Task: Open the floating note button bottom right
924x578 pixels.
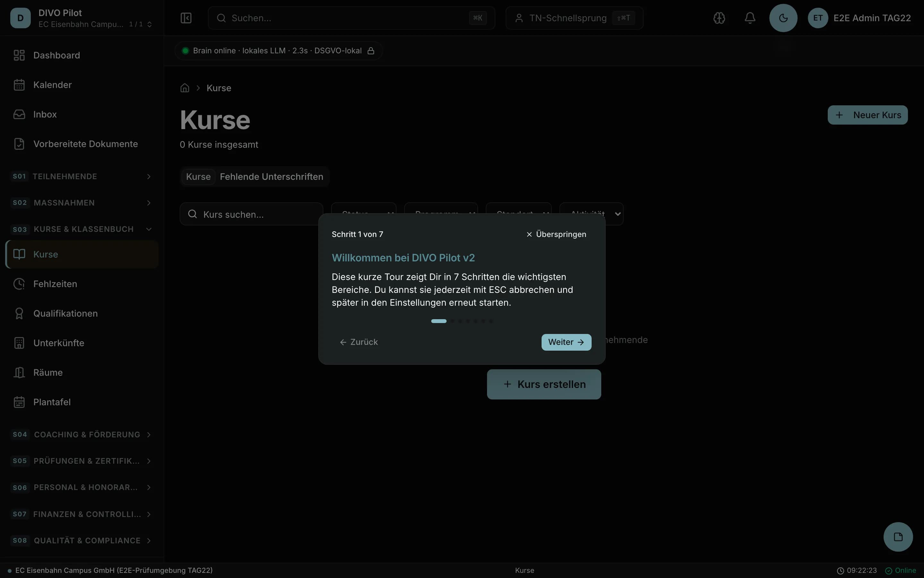Action: tap(898, 537)
